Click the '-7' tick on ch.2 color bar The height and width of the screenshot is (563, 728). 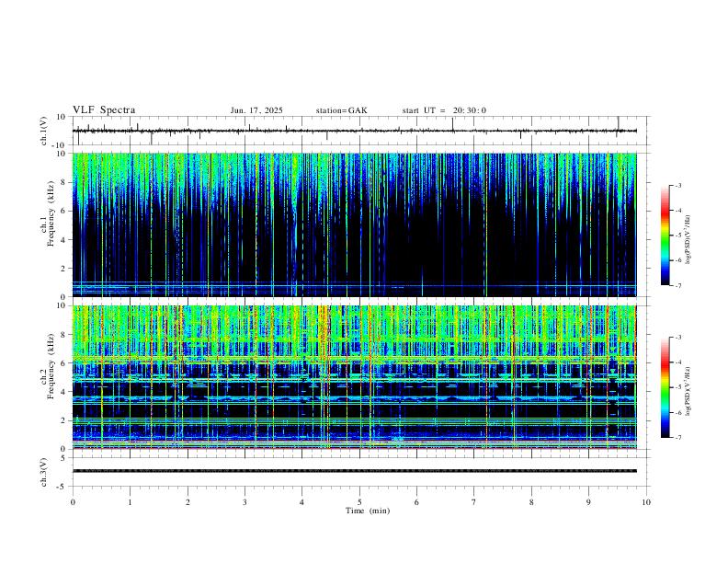[677, 438]
